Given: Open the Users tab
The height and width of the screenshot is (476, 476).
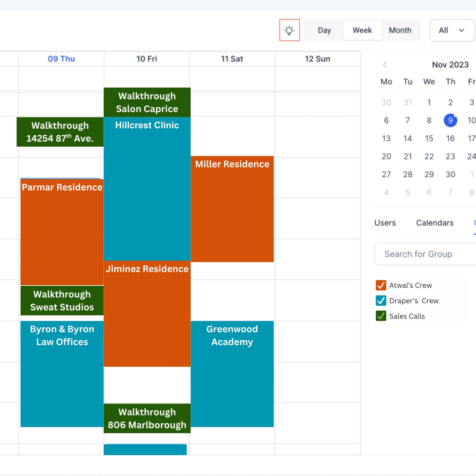Looking at the screenshot, I should coord(385,223).
